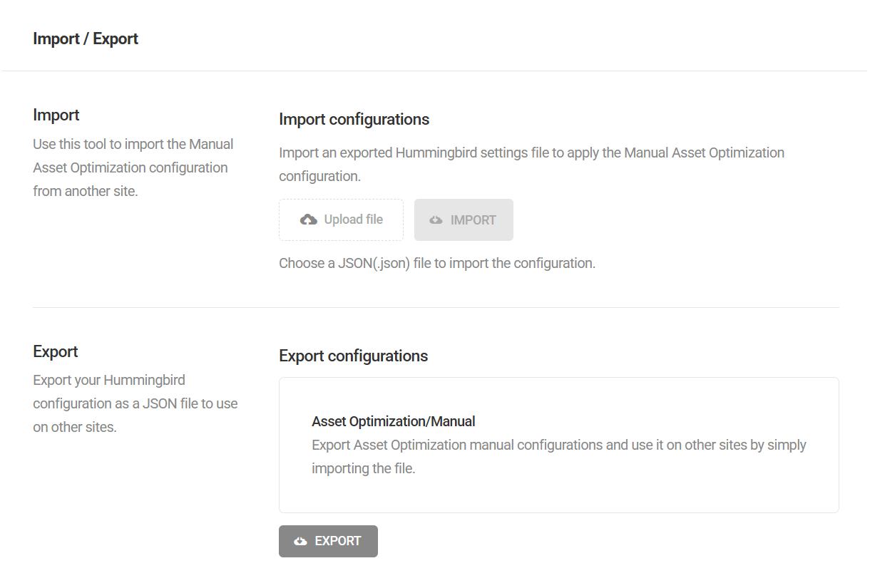Viewport: 870px width, 588px height.
Task: Click the 'Choose a JSON(.json) file' hint text
Action: (x=437, y=263)
